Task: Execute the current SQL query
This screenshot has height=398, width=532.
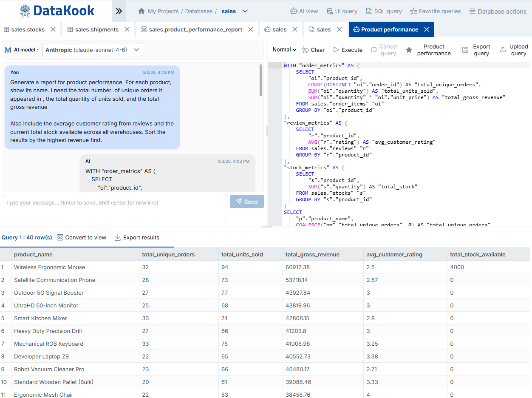Action: tap(348, 50)
